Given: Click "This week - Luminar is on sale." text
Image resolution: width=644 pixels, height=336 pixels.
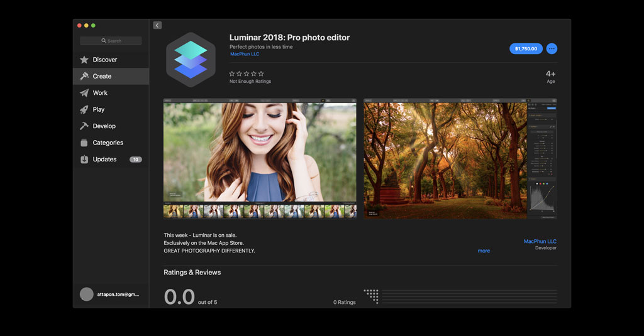Looking at the screenshot, I should click(200, 235).
